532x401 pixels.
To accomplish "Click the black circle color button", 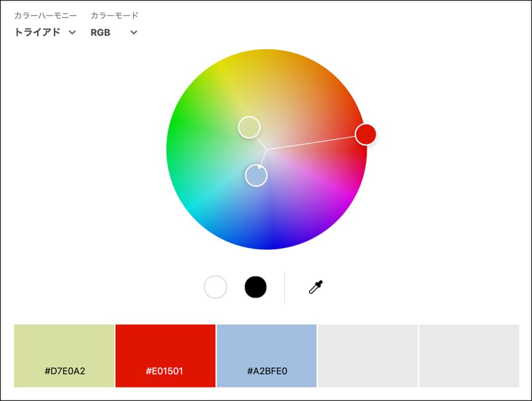I will pos(256,287).
